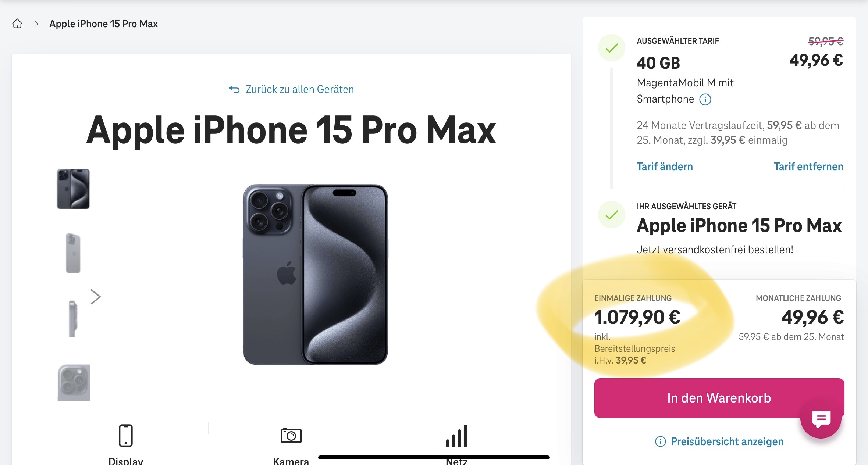Click the Kamera camera icon
This screenshot has height=465, width=868.
(x=291, y=436)
